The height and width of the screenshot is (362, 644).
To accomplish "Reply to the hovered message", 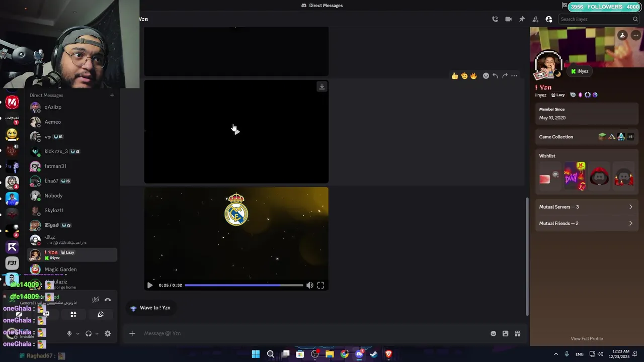I will point(495,76).
